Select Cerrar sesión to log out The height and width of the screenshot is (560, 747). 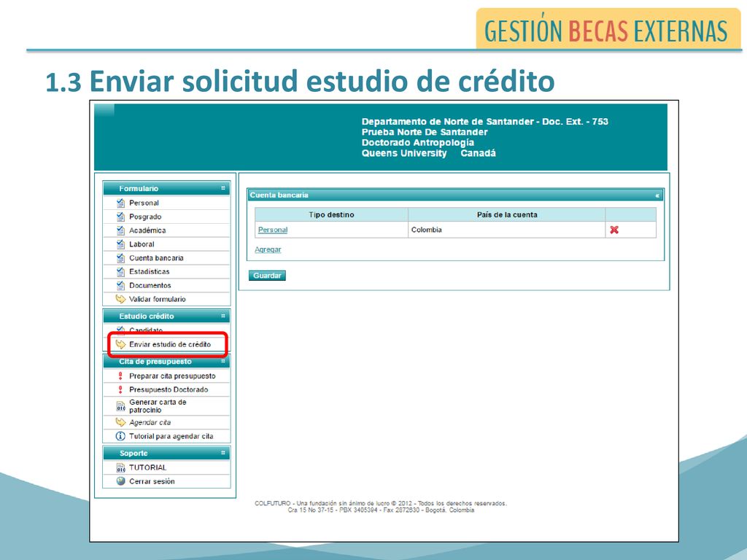click(152, 481)
